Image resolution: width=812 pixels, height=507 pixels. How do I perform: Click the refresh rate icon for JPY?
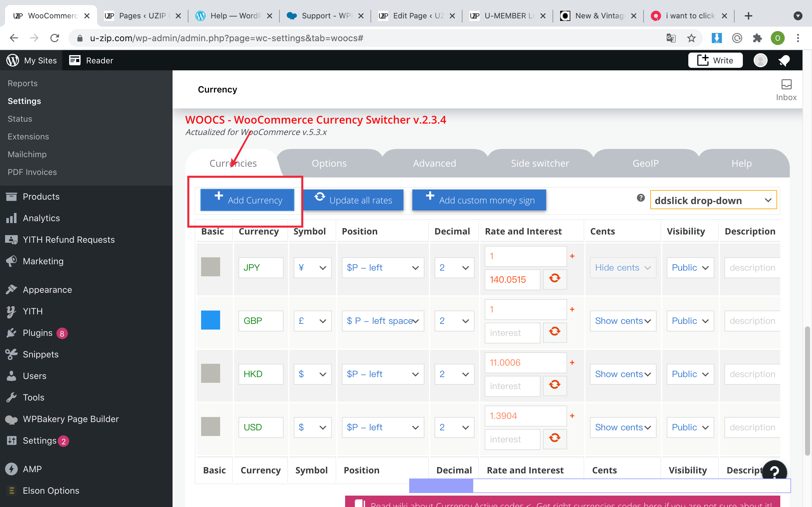click(555, 279)
